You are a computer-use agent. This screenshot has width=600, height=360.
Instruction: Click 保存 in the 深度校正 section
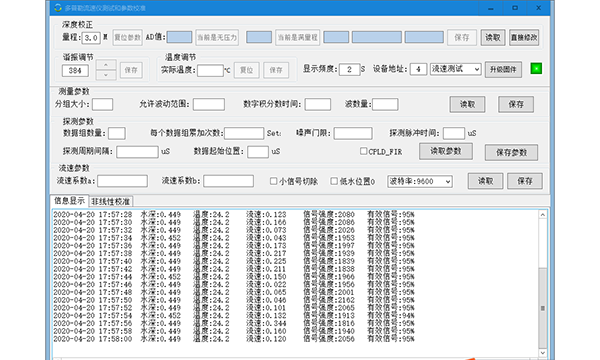(462, 37)
